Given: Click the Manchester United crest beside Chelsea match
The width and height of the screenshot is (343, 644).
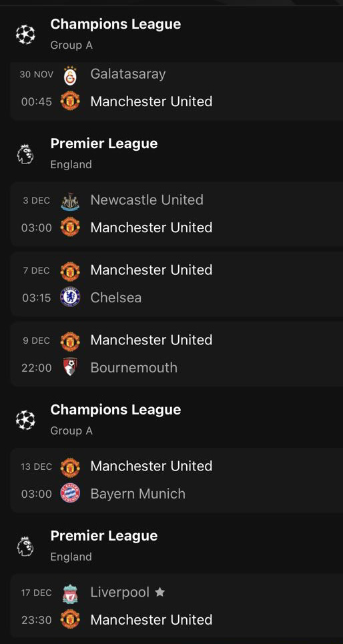Looking at the screenshot, I should (x=70, y=270).
